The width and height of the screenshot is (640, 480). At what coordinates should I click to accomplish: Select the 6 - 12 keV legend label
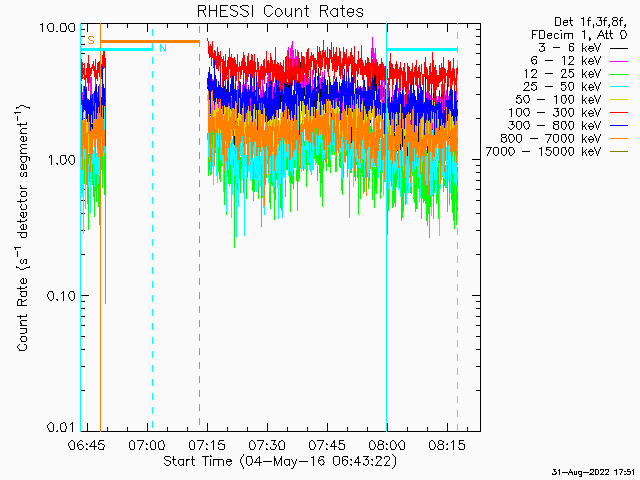(566, 61)
